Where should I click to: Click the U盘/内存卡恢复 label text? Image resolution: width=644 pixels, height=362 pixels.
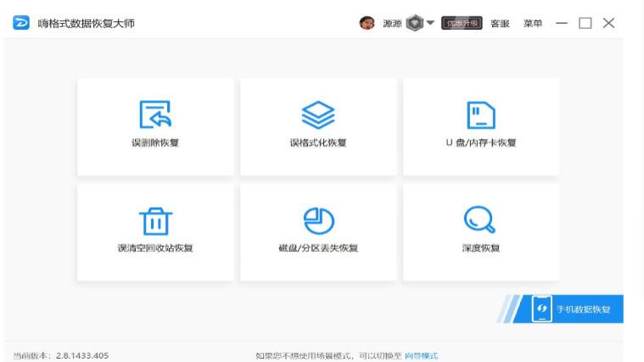pyautogui.click(x=481, y=142)
